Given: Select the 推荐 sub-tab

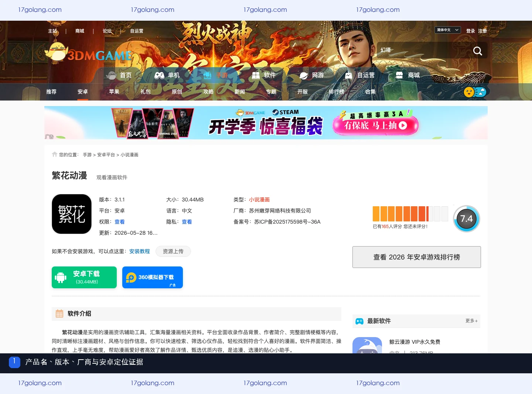Looking at the screenshot, I should (51, 92).
